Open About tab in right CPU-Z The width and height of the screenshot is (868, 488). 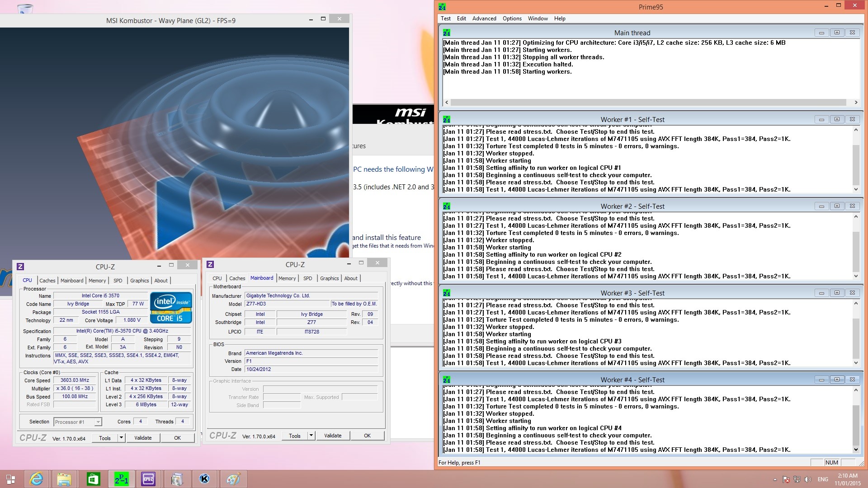(351, 278)
